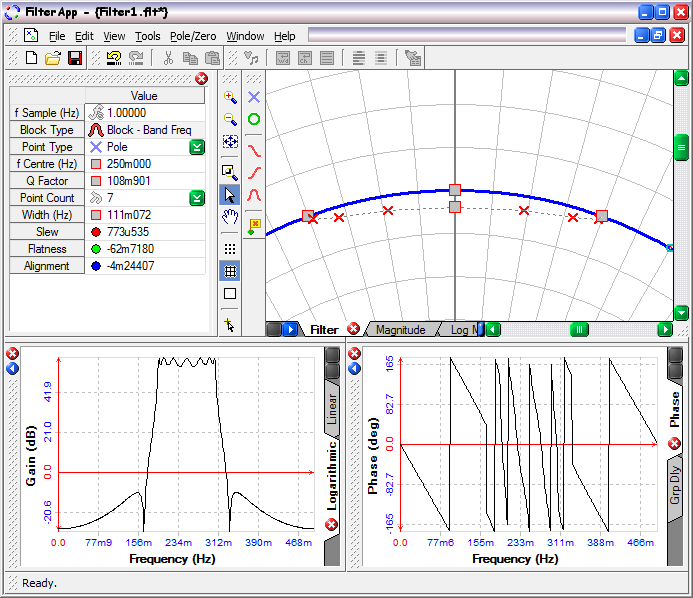Open the View menu

tap(114, 36)
